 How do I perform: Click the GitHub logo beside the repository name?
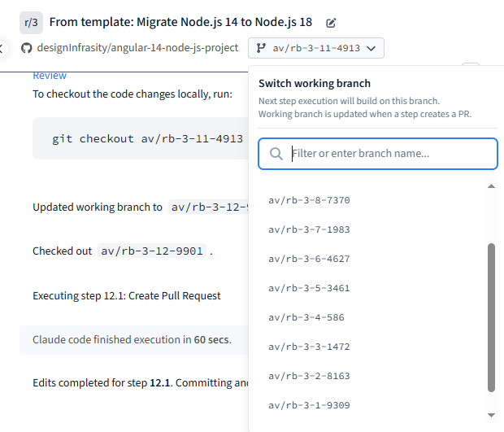pyautogui.click(x=27, y=48)
